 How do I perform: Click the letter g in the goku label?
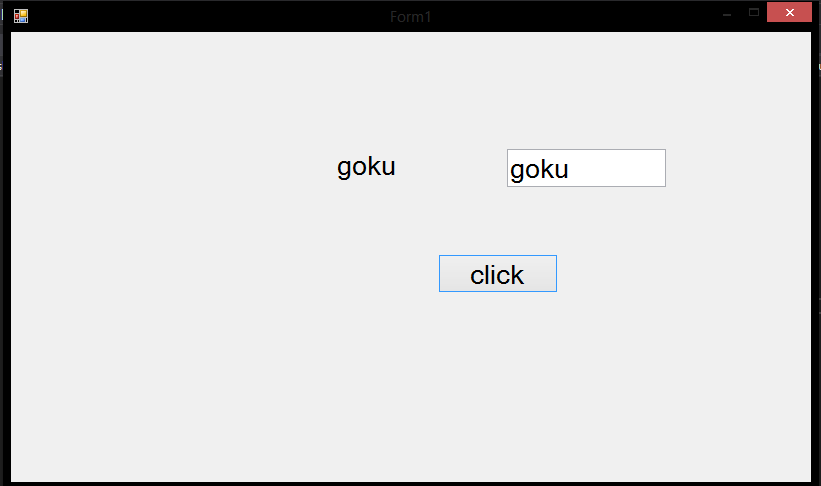[343, 169]
